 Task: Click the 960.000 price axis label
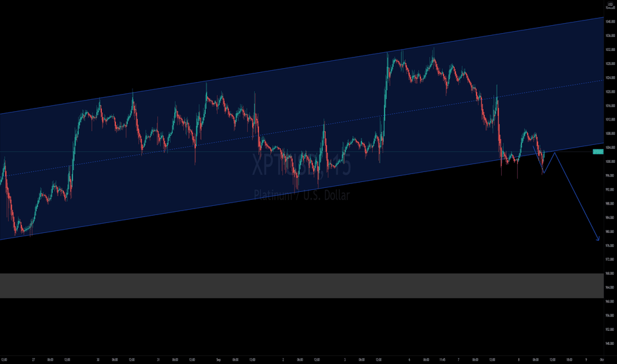click(x=610, y=301)
